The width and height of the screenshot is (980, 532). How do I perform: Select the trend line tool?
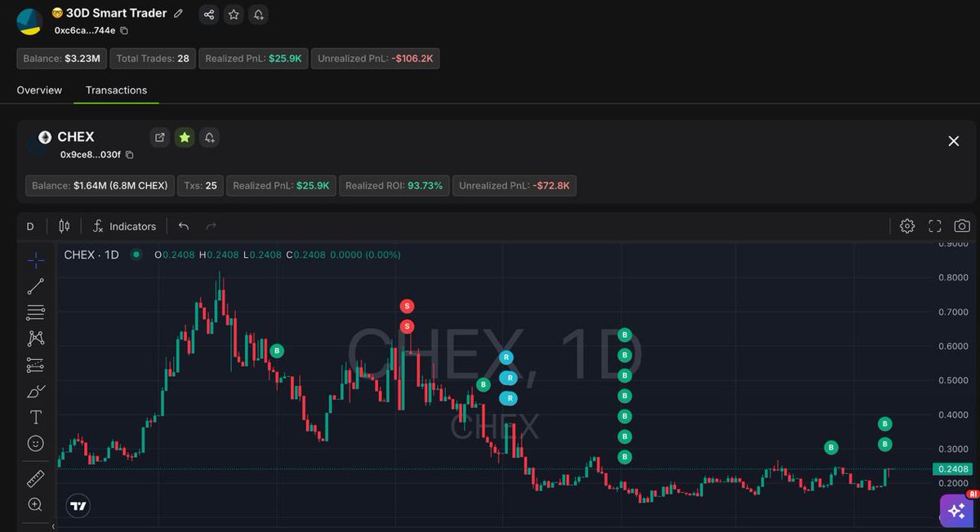tap(36, 286)
